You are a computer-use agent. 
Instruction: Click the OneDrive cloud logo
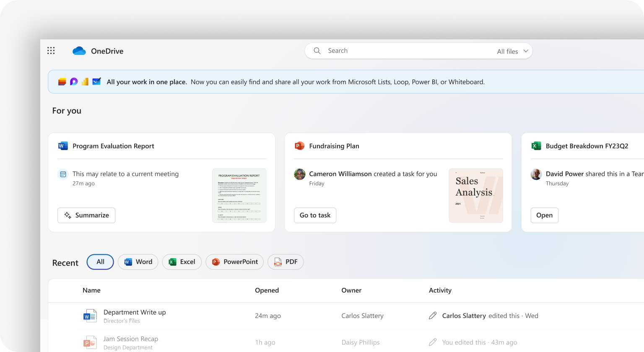79,51
